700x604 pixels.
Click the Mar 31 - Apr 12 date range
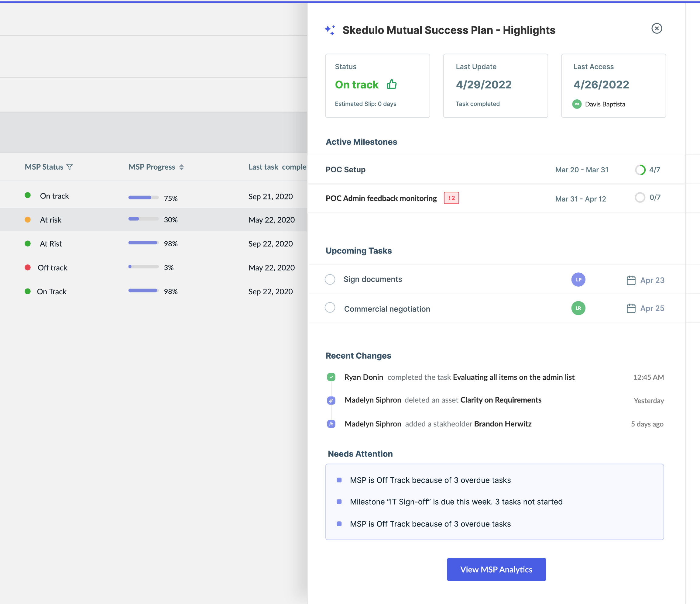[x=580, y=199]
